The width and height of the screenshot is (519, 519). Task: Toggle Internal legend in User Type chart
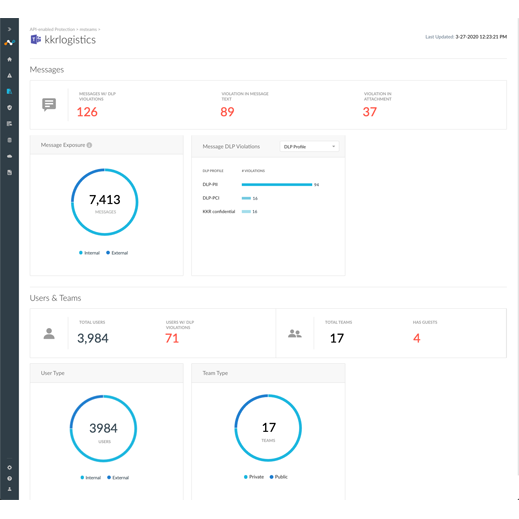[x=91, y=478]
